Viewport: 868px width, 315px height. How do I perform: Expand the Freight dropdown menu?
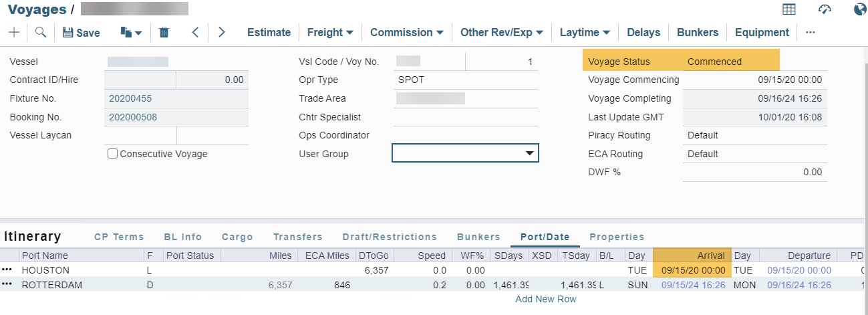pos(330,32)
